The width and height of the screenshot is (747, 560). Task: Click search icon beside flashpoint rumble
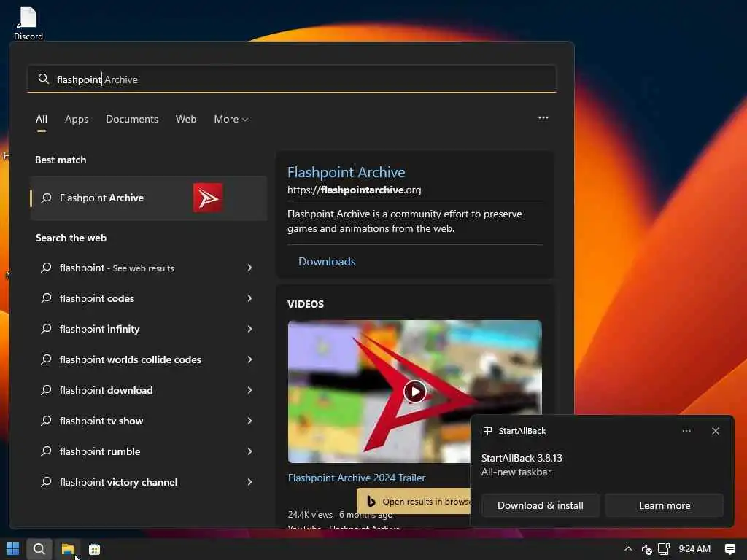pos(46,451)
